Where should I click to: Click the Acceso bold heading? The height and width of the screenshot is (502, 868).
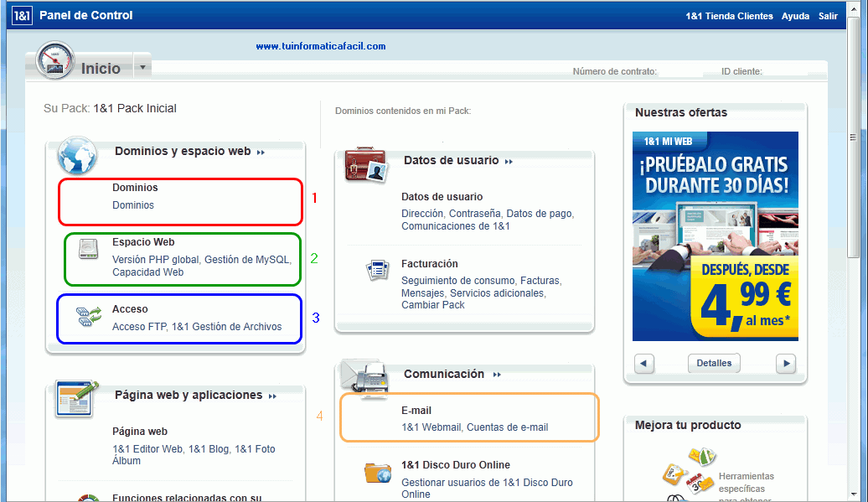(x=130, y=309)
